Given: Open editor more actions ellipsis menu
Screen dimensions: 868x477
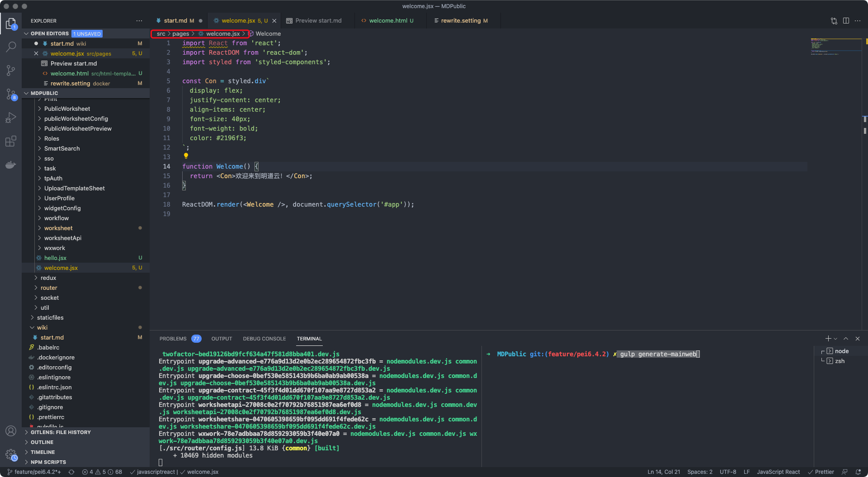Looking at the screenshot, I should click(x=858, y=21).
